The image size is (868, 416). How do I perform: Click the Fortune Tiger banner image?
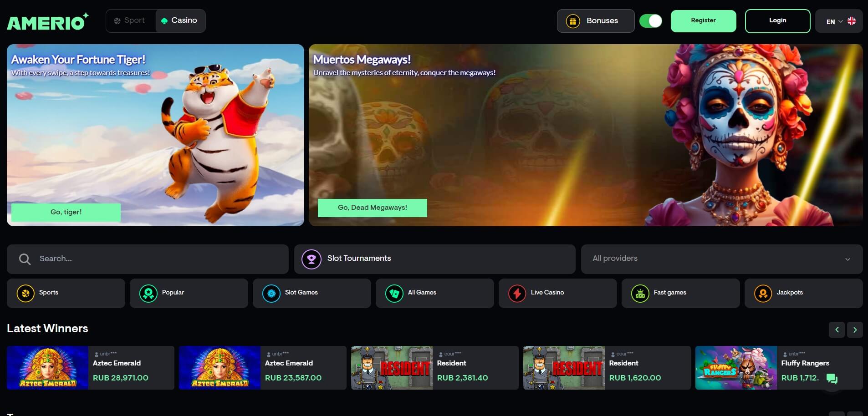pyautogui.click(x=155, y=135)
